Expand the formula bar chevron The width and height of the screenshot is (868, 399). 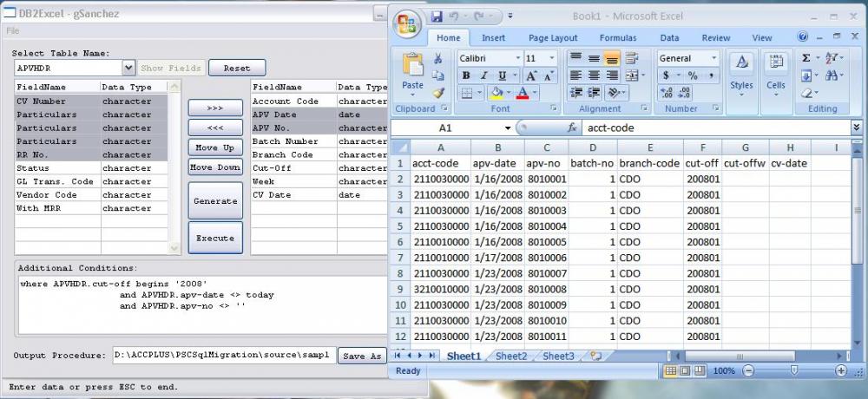coord(857,128)
